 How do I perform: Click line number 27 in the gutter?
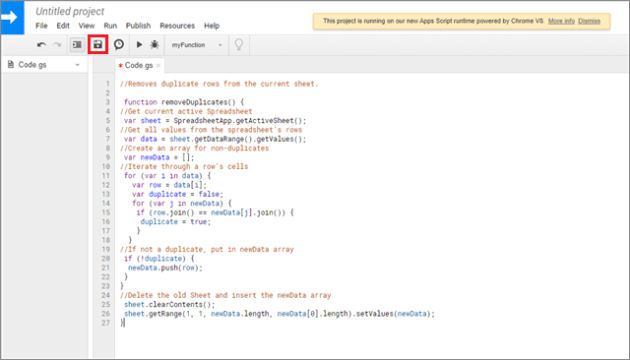105,323
